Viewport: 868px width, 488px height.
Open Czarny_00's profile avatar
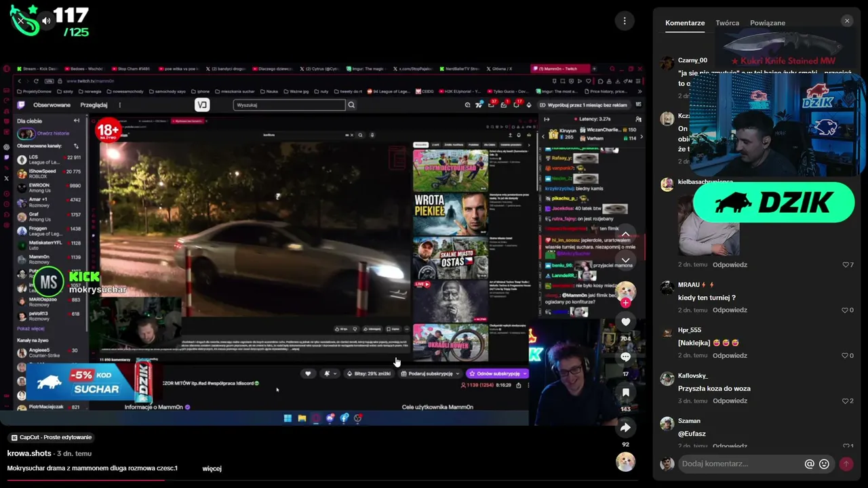[x=667, y=63]
